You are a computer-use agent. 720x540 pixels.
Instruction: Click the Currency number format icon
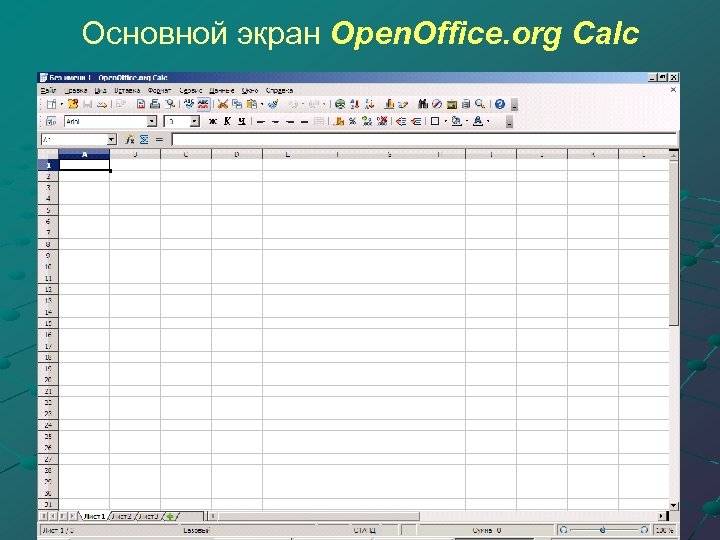(x=339, y=122)
